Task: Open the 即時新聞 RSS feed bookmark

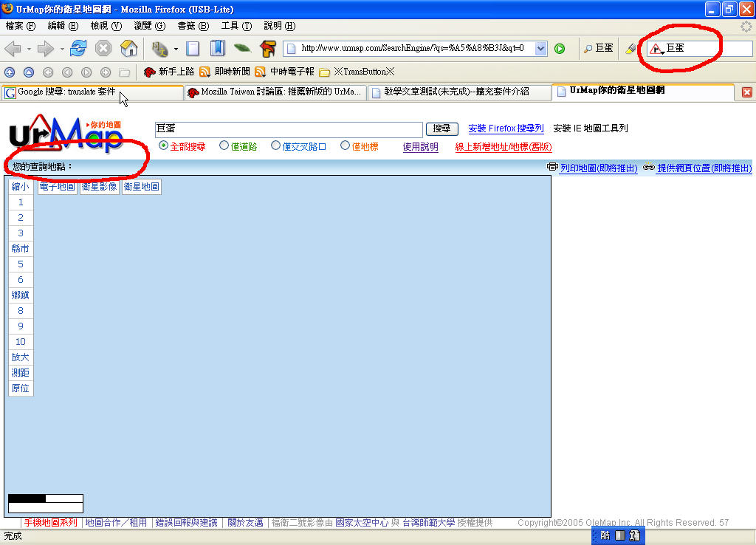Action: click(224, 72)
